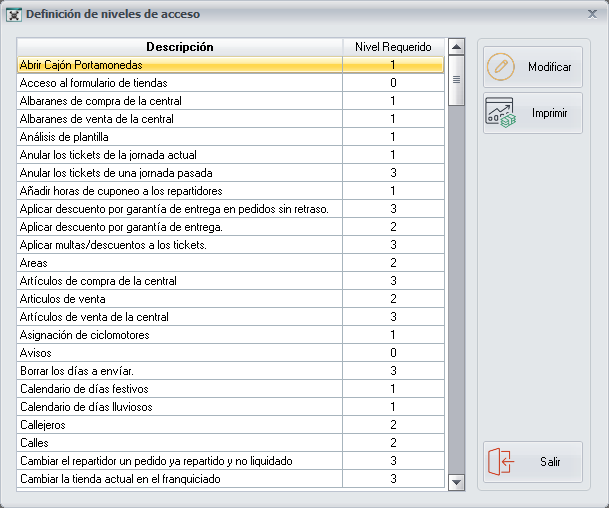
Task: Click the chart icon on Imprimir
Action: pyautogui.click(x=500, y=113)
